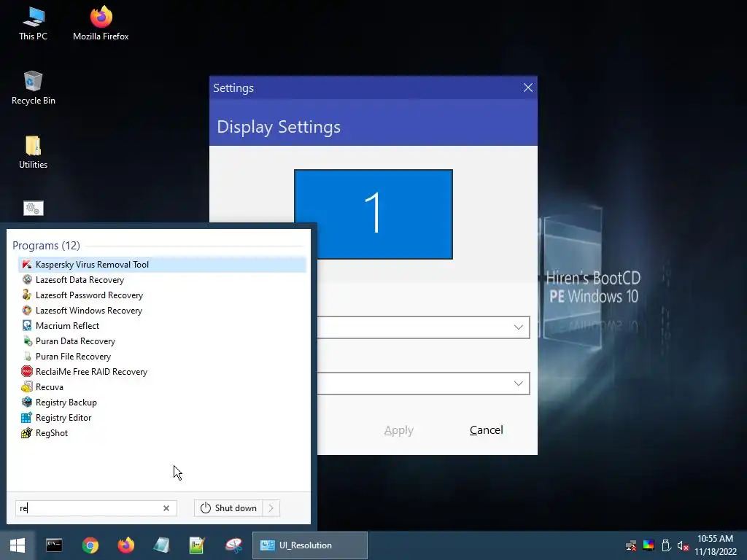Click the Programs (12) results header
The image size is (747, 560).
[x=46, y=246]
